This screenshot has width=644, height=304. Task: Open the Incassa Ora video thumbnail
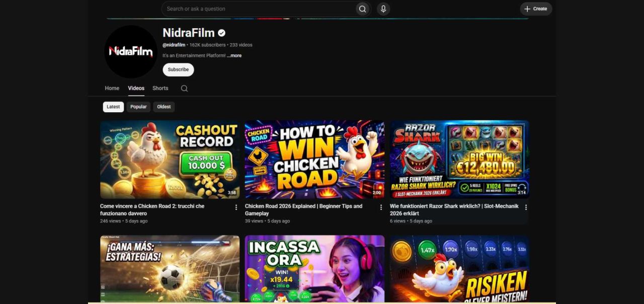pyautogui.click(x=314, y=269)
